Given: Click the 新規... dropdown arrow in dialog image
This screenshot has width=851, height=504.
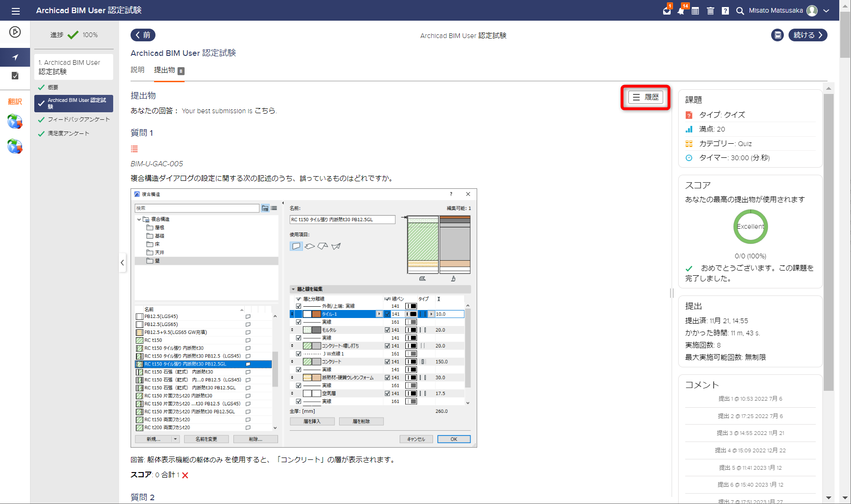Looking at the screenshot, I should [175, 439].
